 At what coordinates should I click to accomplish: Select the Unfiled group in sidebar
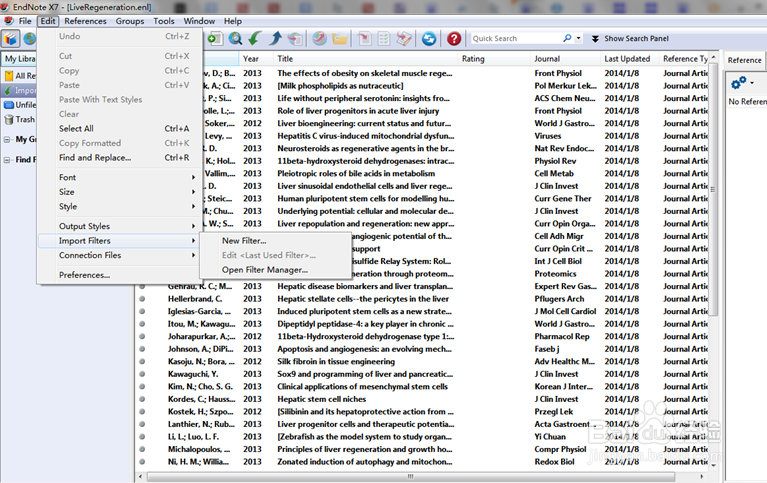click(x=20, y=105)
